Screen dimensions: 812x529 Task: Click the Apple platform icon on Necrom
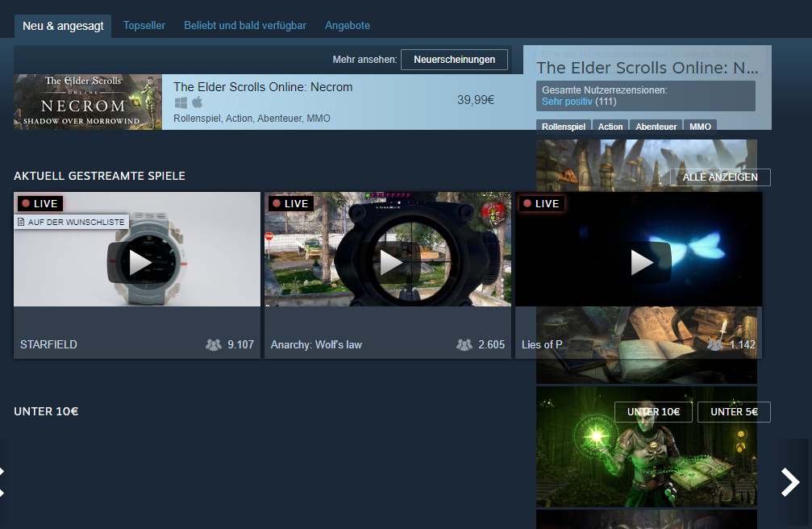198,102
